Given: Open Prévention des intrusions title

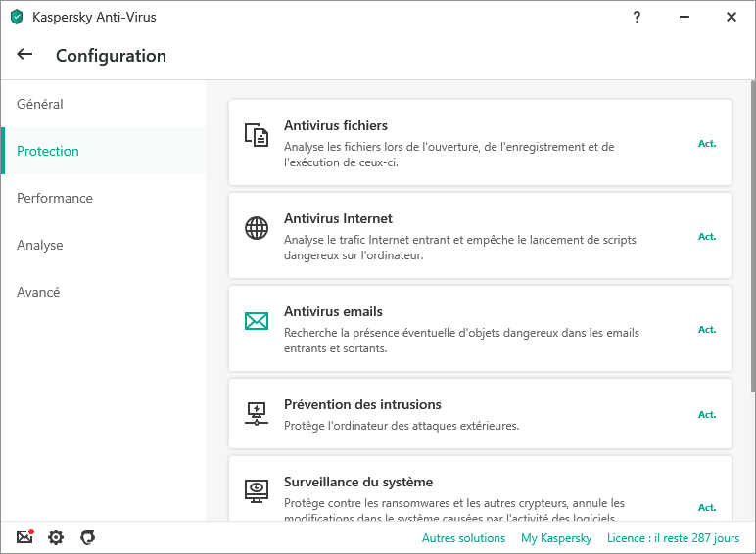Looking at the screenshot, I should 362,404.
